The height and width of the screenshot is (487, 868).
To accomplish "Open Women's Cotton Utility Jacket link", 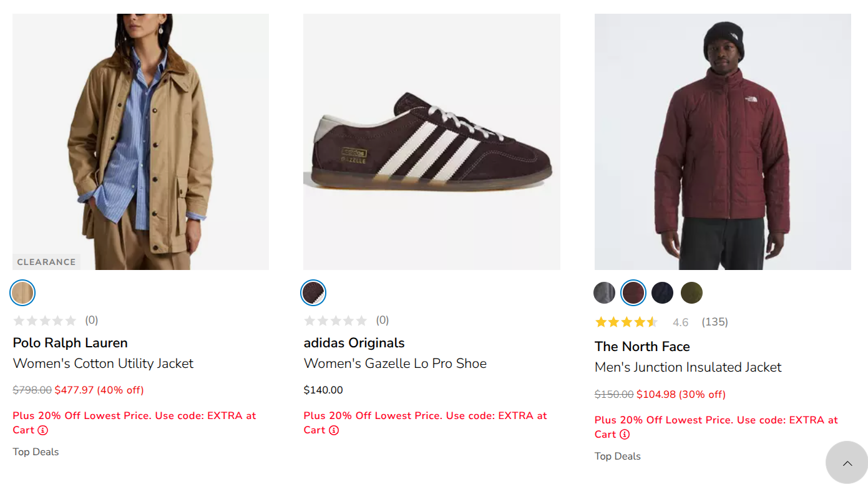I will (x=104, y=364).
